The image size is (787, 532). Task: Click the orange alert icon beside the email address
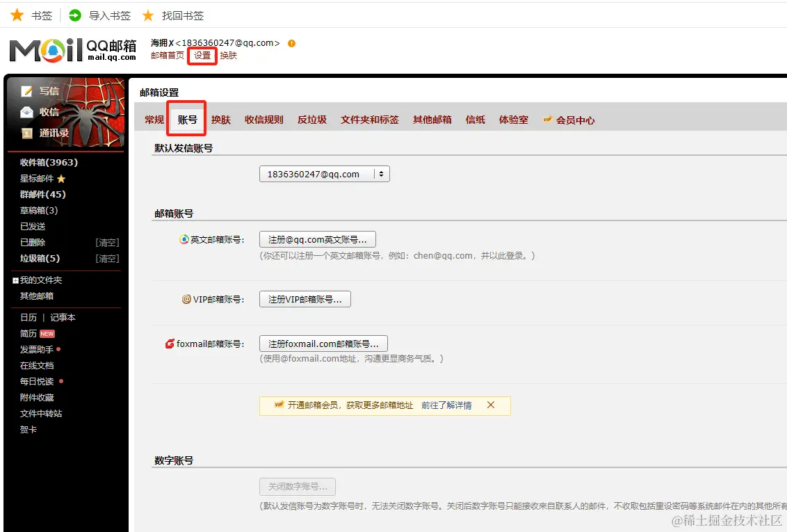tap(290, 43)
